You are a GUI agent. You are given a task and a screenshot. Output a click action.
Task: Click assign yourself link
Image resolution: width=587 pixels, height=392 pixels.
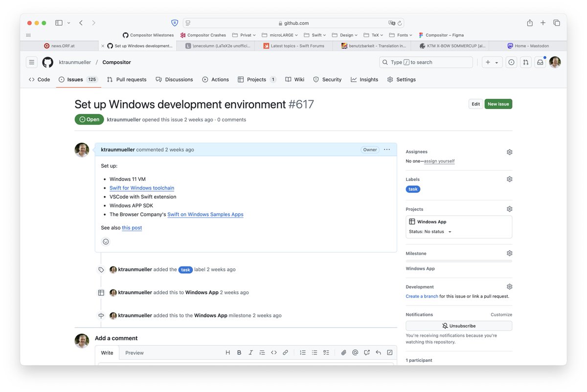tap(439, 161)
